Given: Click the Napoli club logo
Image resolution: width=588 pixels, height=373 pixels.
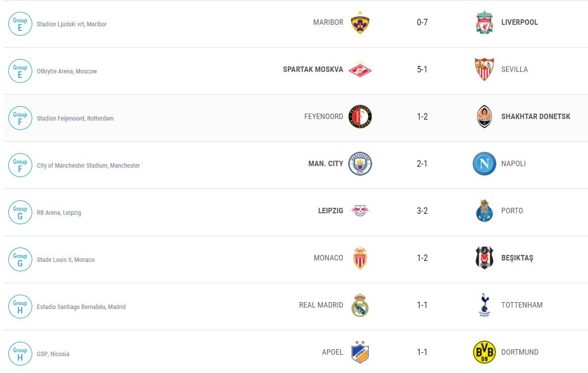Looking at the screenshot, I should point(484,164).
